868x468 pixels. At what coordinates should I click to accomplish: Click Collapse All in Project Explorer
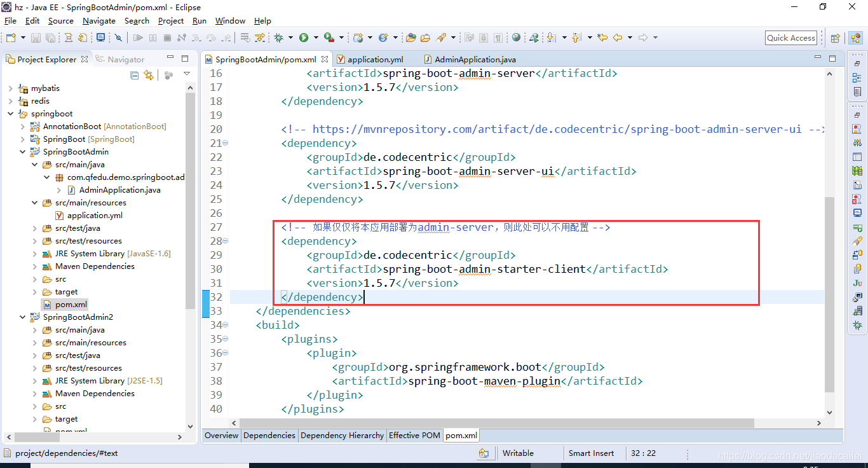point(135,75)
